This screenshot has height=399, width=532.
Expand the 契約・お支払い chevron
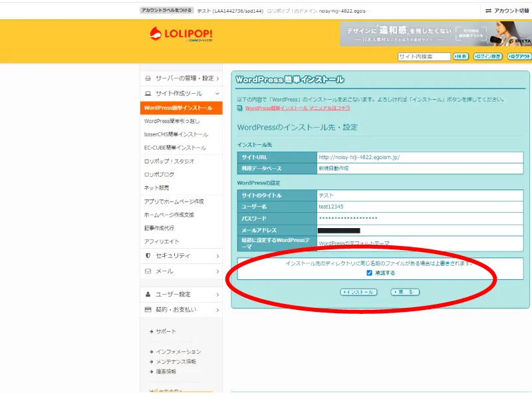coord(218,310)
